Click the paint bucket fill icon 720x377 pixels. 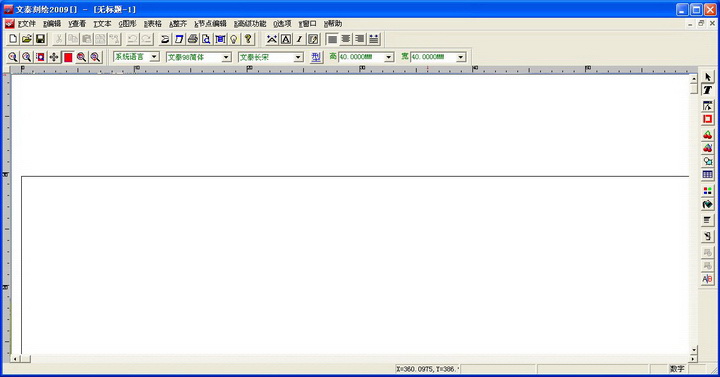[708, 204]
